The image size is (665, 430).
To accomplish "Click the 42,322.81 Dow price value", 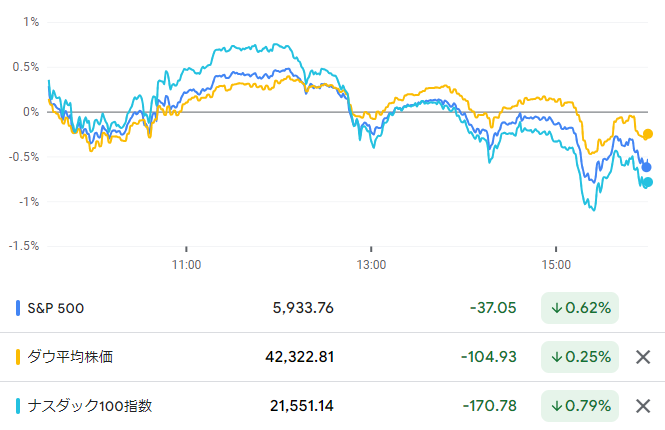I will (x=299, y=357).
